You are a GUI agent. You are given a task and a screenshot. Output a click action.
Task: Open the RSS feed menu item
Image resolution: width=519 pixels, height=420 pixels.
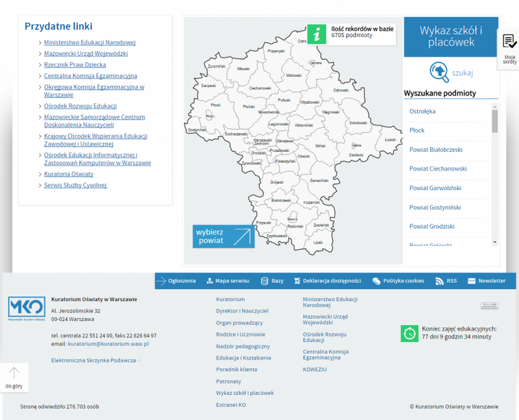446,281
